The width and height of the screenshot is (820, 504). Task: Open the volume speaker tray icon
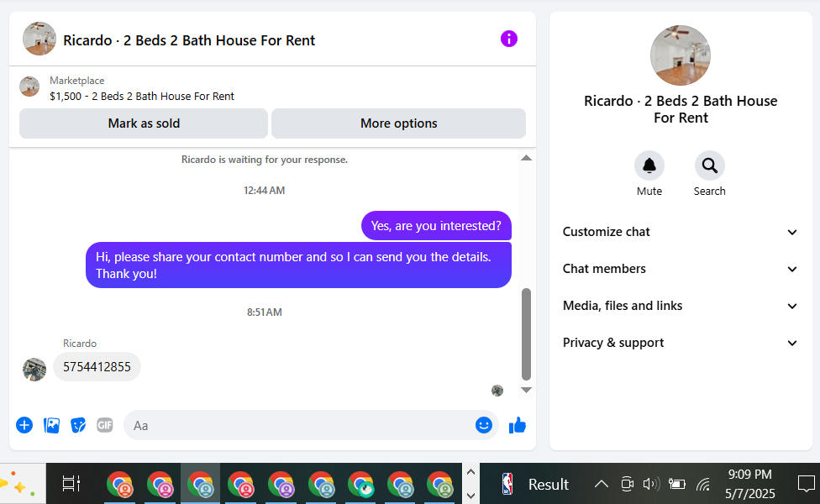point(651,484)
